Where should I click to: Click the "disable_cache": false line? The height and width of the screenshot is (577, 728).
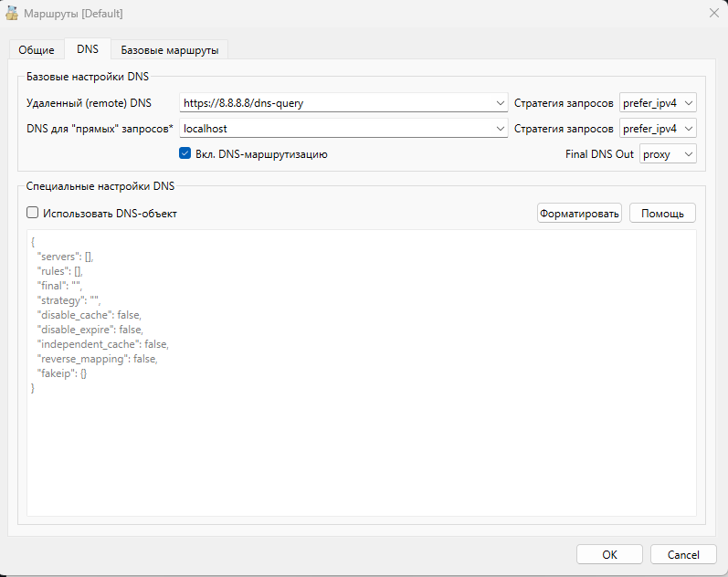(90, 315)
